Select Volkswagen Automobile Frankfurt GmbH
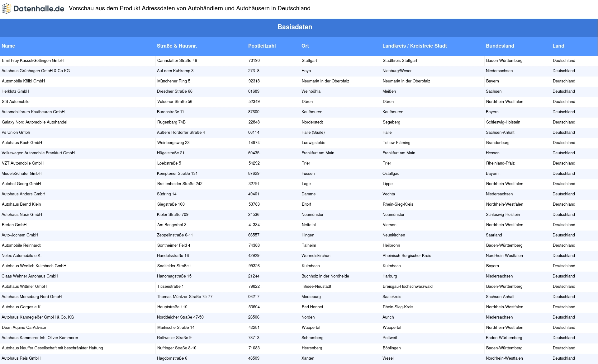Screen dimensions: 598x364 click(x=38, y=153)
